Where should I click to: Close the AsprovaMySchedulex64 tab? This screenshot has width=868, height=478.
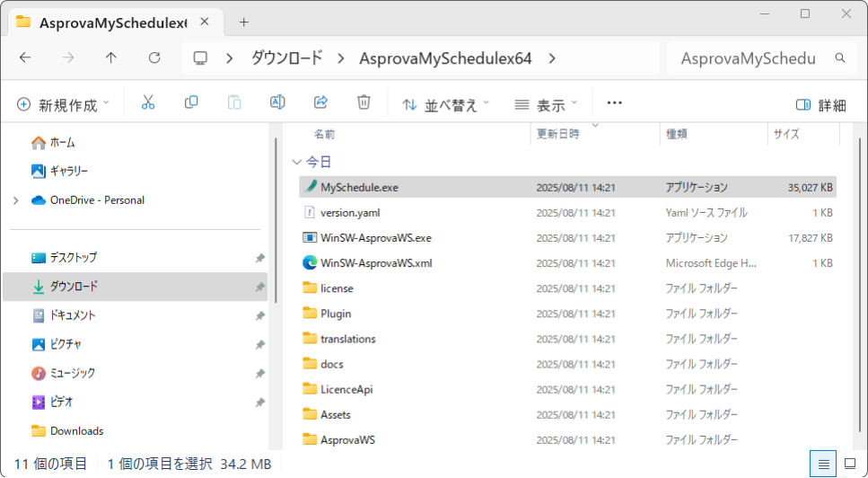205,22
